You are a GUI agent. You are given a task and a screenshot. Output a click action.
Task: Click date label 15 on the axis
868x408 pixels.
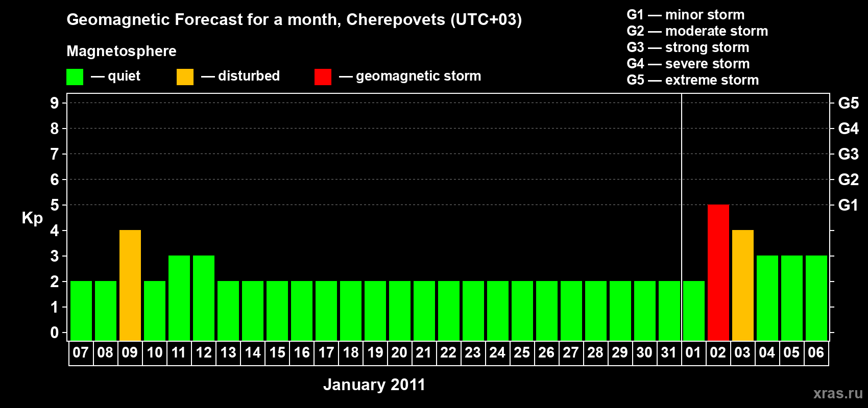click(277, 352)
